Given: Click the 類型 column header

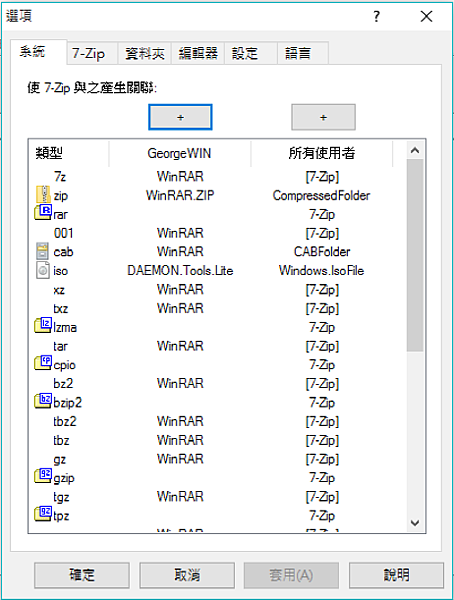Looking at the screenshot, I should [69, 153].
